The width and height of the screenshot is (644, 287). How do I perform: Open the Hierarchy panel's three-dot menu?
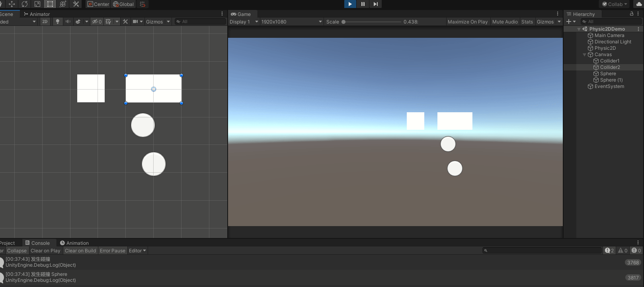coord(638,14)
